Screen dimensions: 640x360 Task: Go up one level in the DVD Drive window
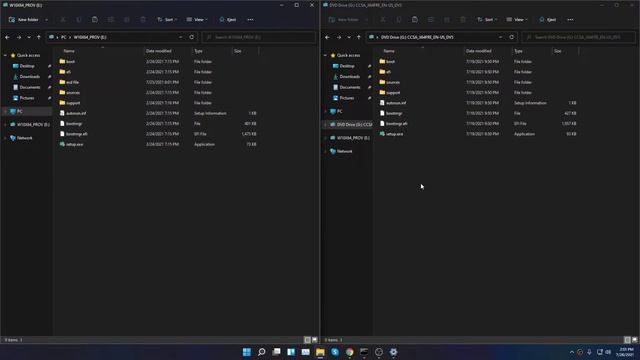(x=359, y=37)
